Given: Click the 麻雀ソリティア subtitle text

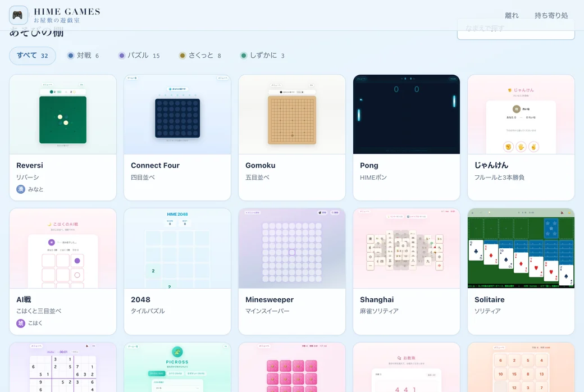Looking at the screenshot, I should tap(379, 311).
